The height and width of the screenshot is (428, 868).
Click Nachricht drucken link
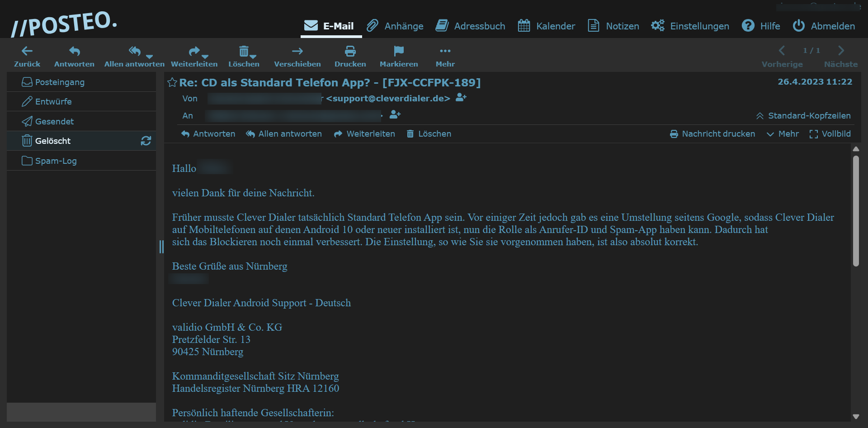pyautogui.click(x=712, y=134)
